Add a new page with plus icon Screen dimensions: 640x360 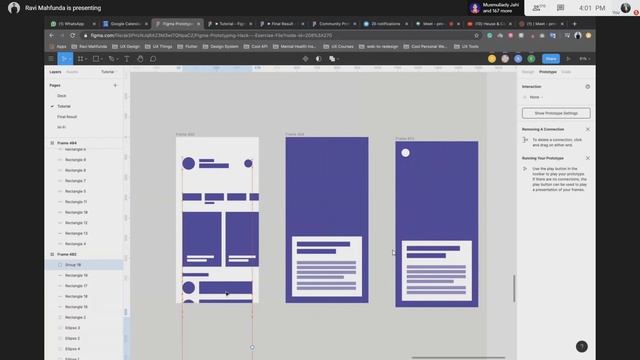click(x=115, y=85)
